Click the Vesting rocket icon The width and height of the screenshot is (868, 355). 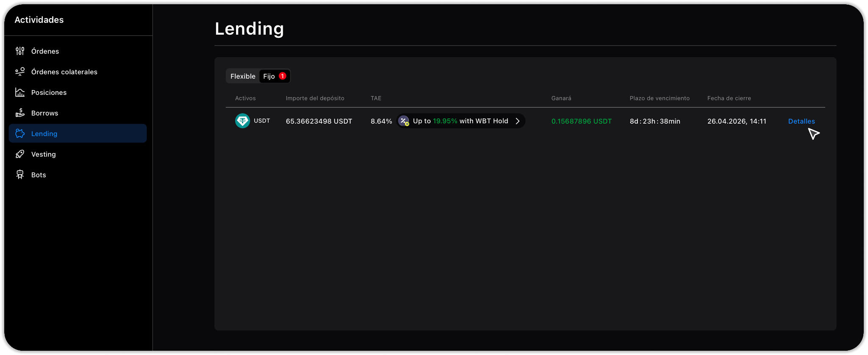point(20,154)
